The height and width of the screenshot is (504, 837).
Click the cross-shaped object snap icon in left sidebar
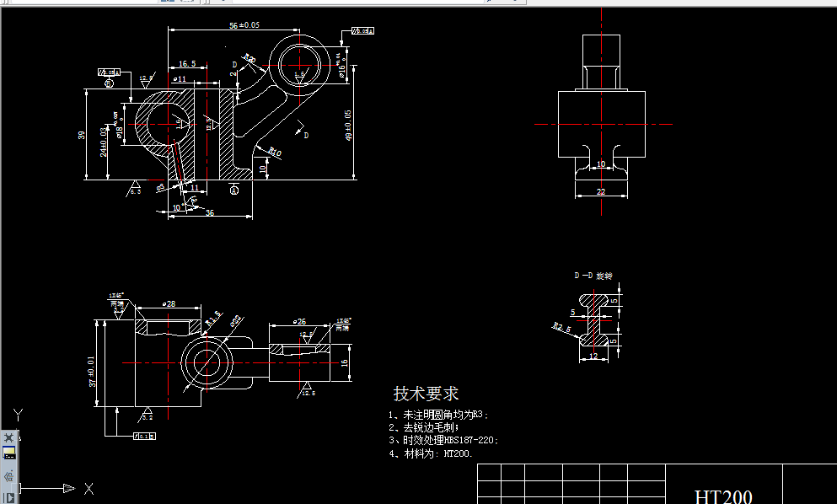[8, 436]
